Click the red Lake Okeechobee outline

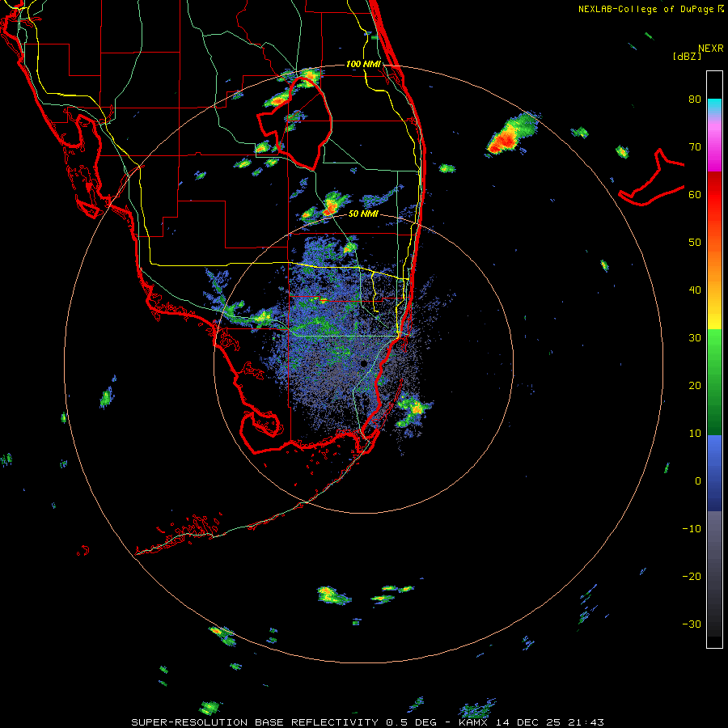[295, 123]
